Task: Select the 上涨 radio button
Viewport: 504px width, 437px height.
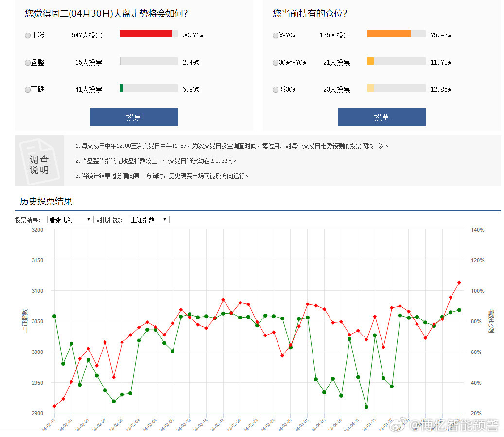Action: tap(27, 35)
